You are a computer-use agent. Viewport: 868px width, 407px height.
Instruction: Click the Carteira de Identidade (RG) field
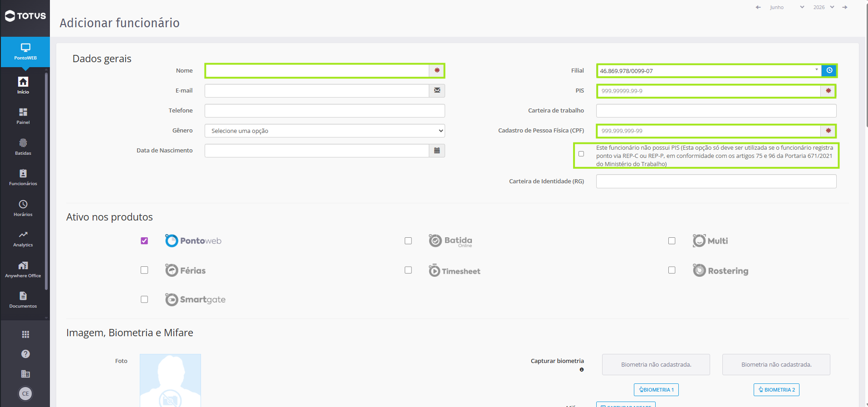point(716,181)
